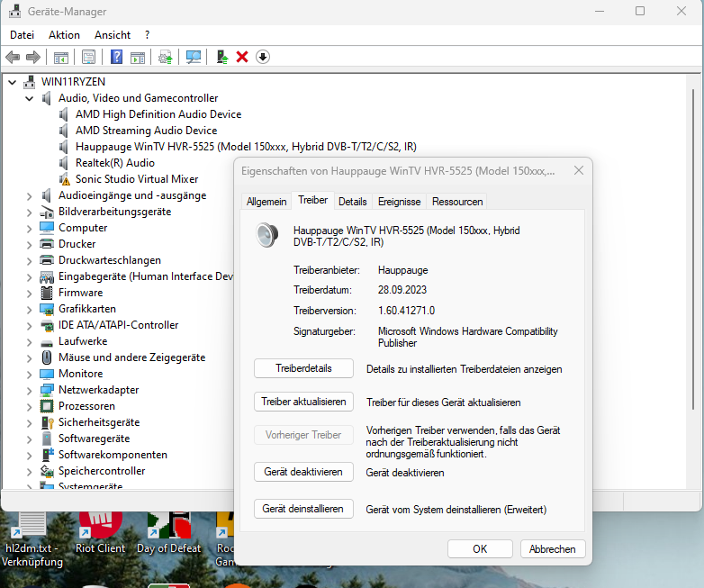Click the Speichercontroller icon

[47, 471]
